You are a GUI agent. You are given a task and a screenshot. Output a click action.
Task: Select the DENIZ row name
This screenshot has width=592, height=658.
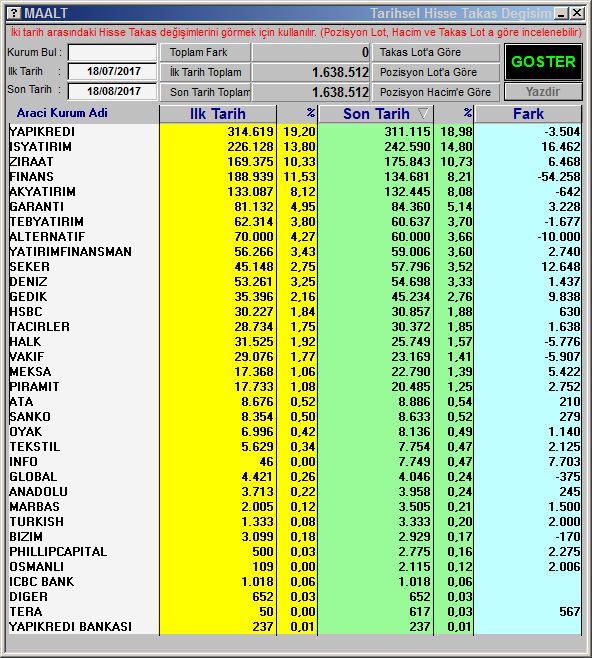[28, 282]
